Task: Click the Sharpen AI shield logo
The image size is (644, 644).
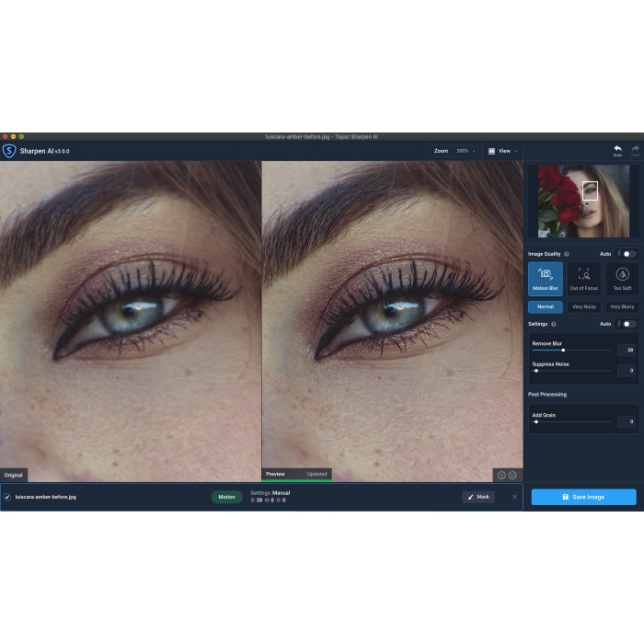Action: (9, 151)
